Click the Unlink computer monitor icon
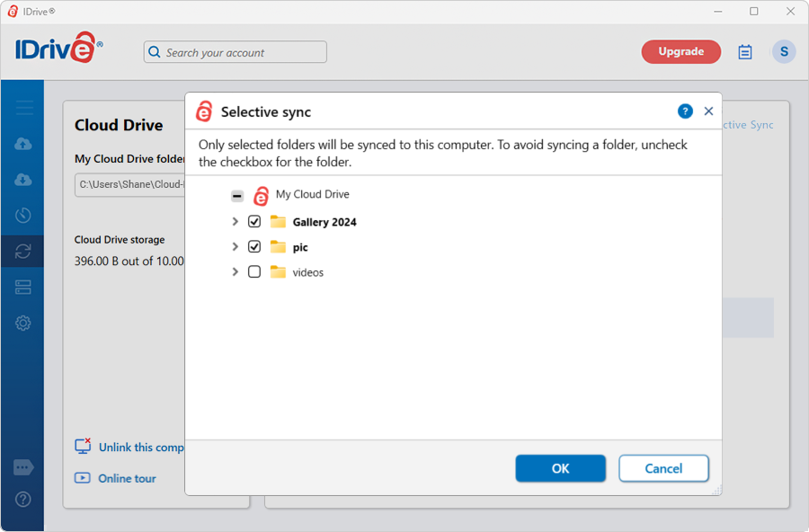The image size is (809, 532). 83,447
